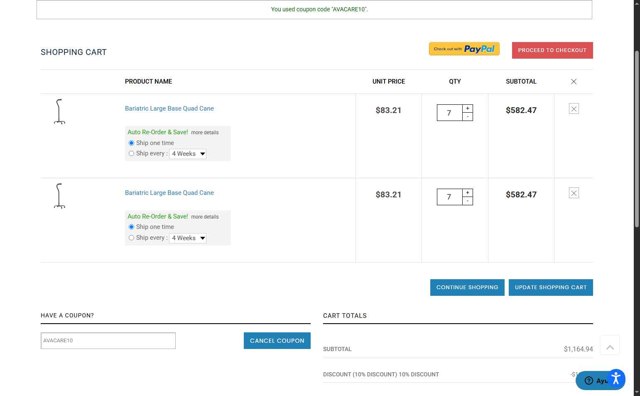Select Ship every option for first item

click(131, 154)
